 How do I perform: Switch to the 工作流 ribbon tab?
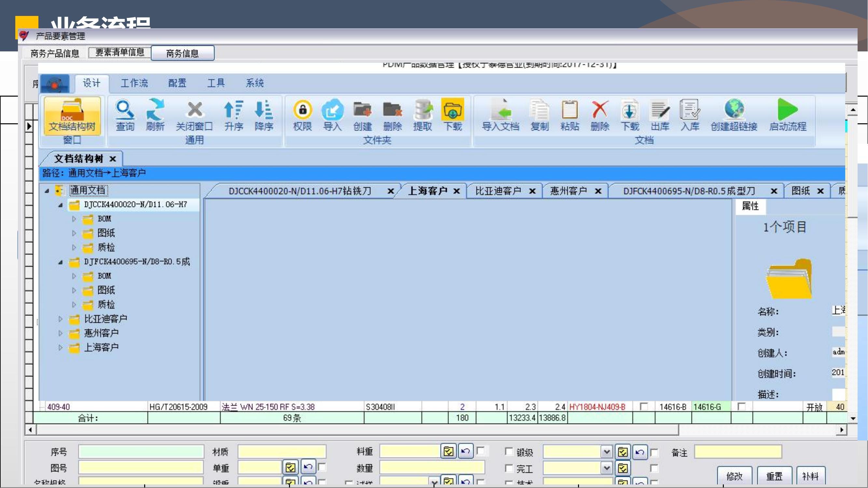(x=134, y=83)
